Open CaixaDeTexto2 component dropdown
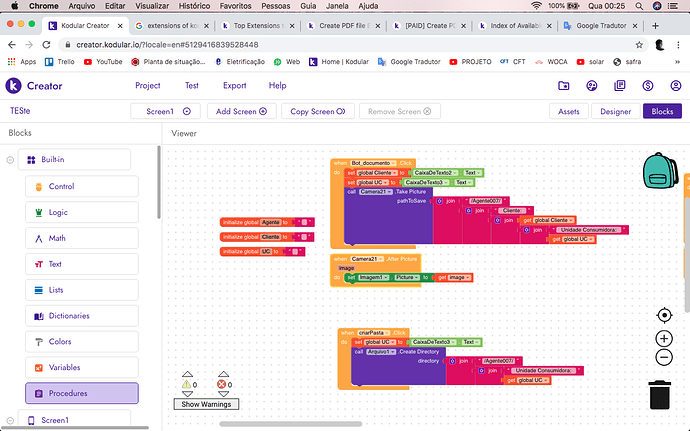Screen dimensions: 690x431 [436, 173]
